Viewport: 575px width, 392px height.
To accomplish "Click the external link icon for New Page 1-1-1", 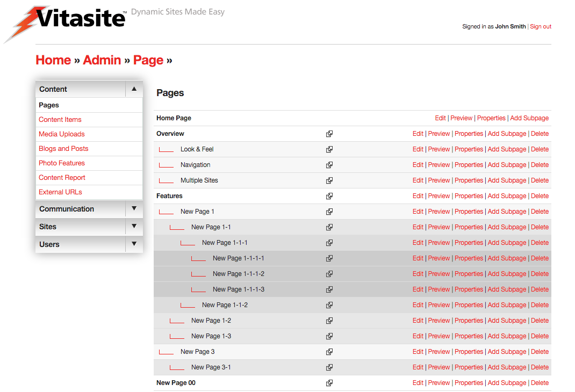I will click(x=329, y=243).
